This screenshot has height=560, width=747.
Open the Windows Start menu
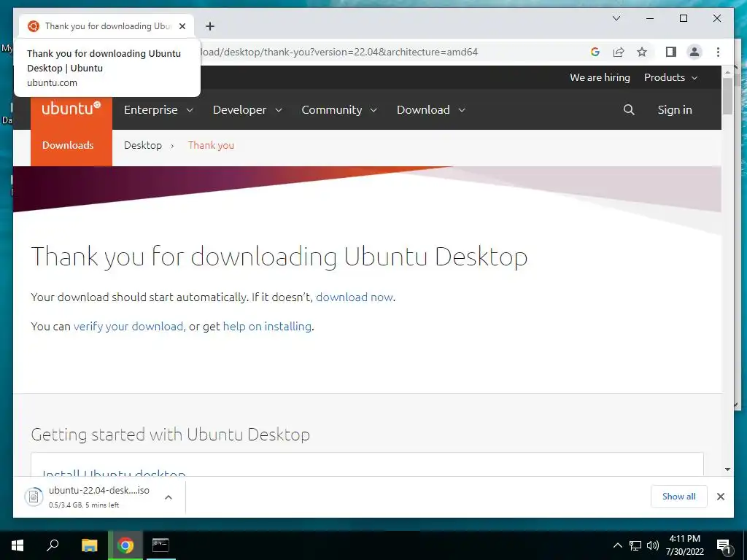pos(18,545)
